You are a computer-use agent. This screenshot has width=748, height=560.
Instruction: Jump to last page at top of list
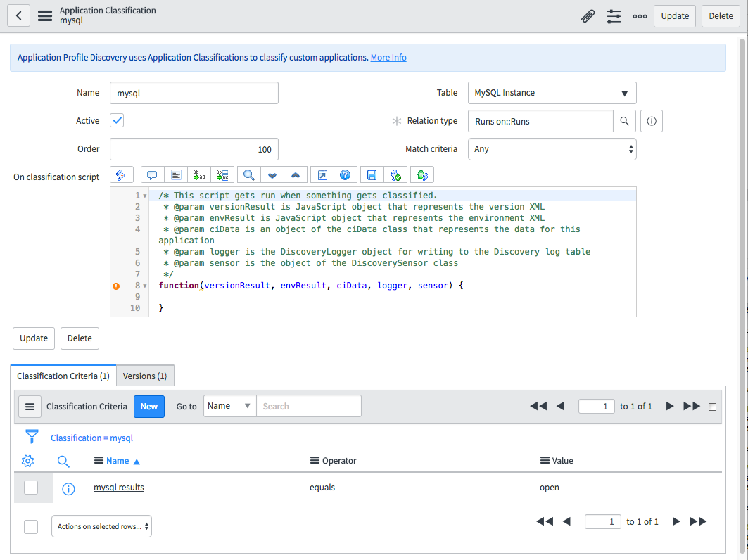pyautogui.click(x=692, y=407)
